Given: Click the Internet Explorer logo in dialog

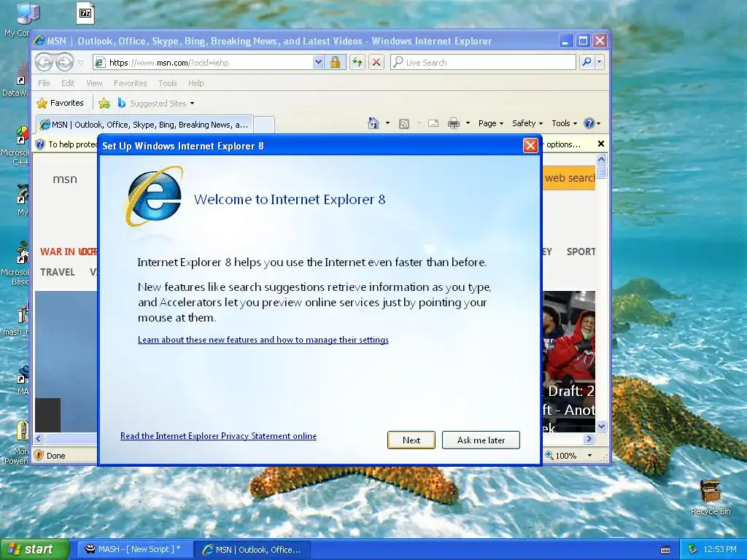Looking at the screenshot, I should point(155,196).
